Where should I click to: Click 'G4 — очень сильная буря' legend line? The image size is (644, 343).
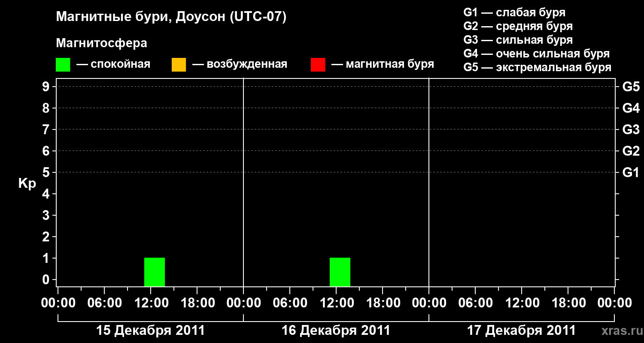click(x=537, y=54)
